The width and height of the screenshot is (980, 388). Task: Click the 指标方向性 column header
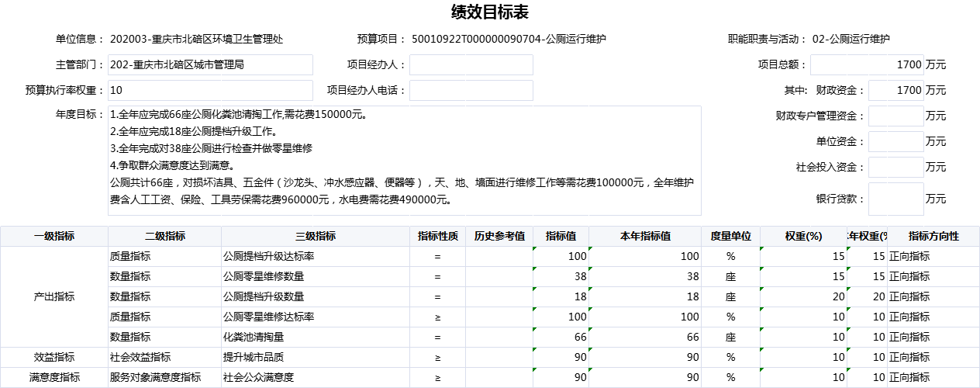pyautogui.click(x=933, y=237)
